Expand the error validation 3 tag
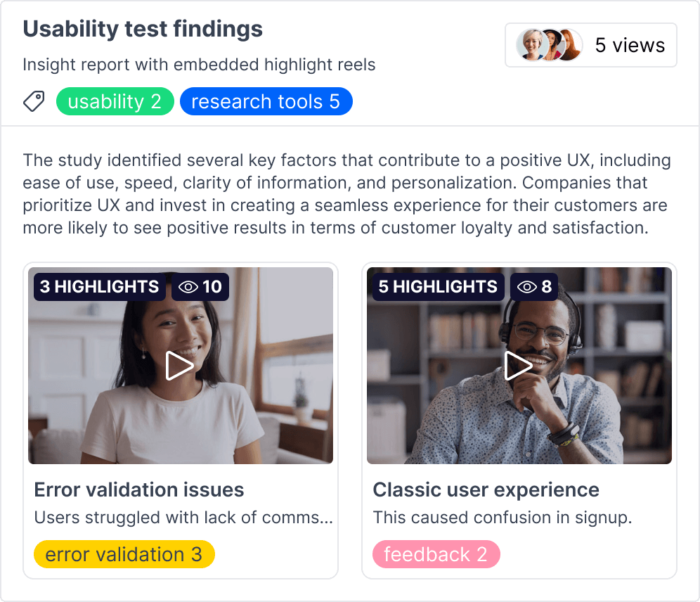Viewport: 700px width, 602px height. click(124, 554)
